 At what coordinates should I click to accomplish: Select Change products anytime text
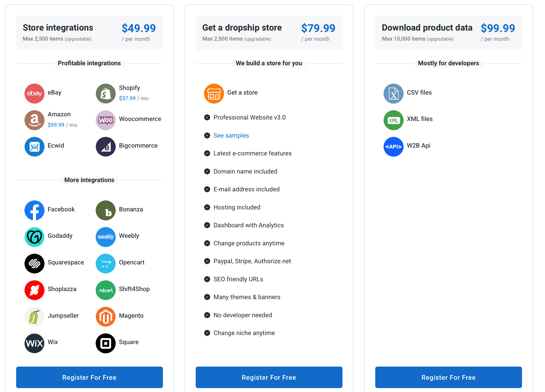(x=249, y=243)
